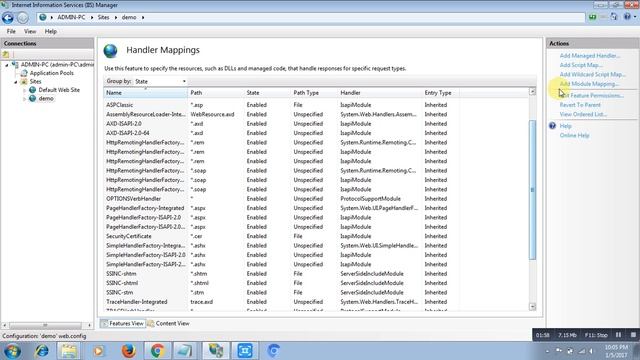Open dropdown arrow after Sites in breadcrumb
The height and width of the screenshot is (360, 640).
tap(116, 18)
